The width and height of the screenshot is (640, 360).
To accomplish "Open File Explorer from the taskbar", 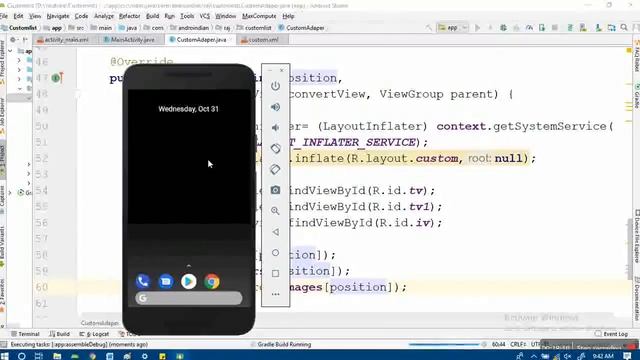I will pyautogui.click(x=57, y=356).
